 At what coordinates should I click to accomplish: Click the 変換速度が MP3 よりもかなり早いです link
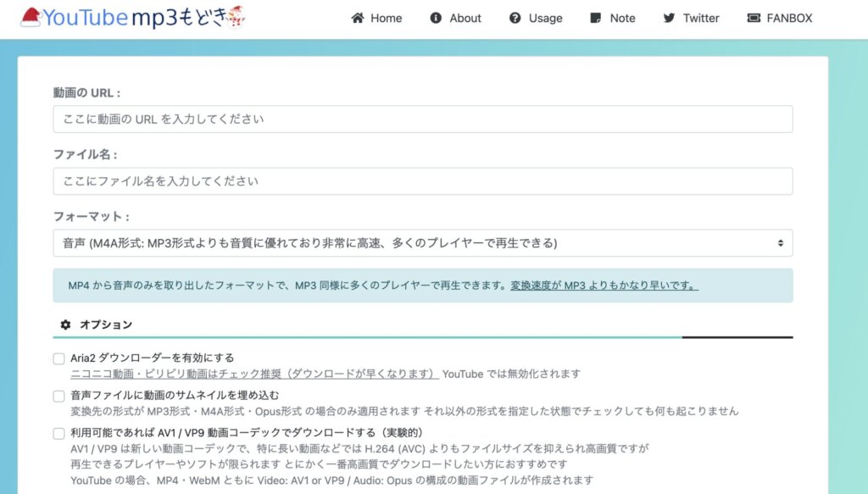click(604, 286)
